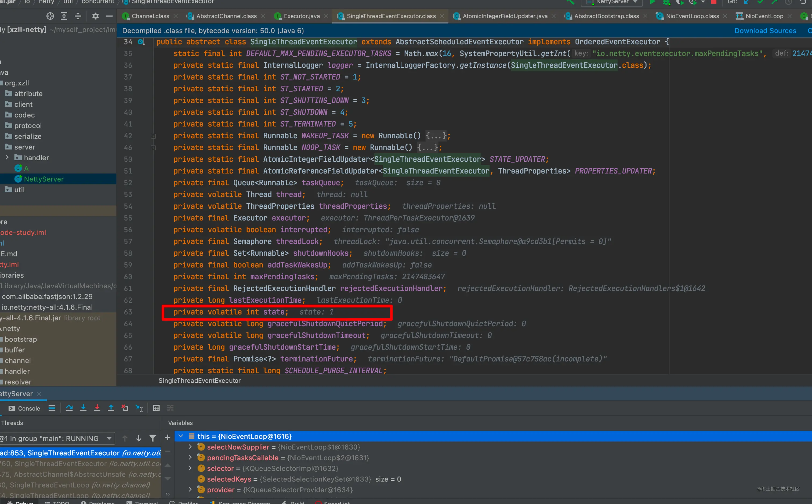Expand the provider variable

point(190,489)
